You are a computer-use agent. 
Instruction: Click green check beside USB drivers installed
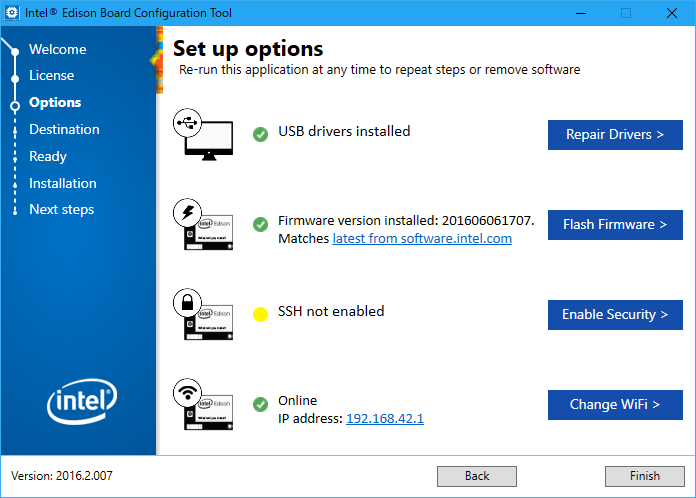coord(261,134)
